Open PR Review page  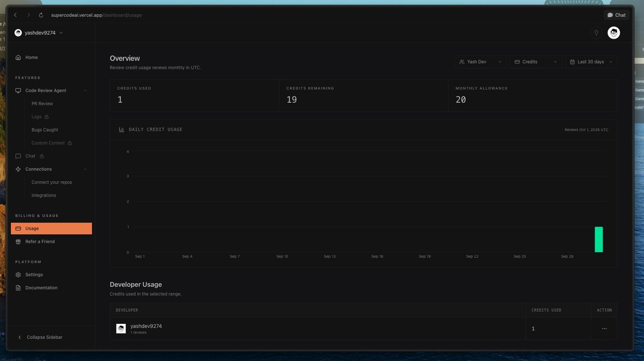click(x=42, y=104)
